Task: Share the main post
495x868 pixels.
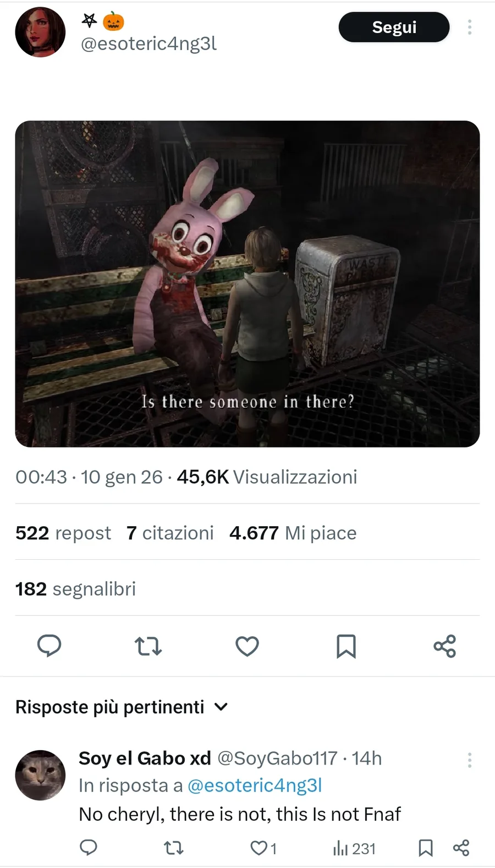Action: [444, 646]
